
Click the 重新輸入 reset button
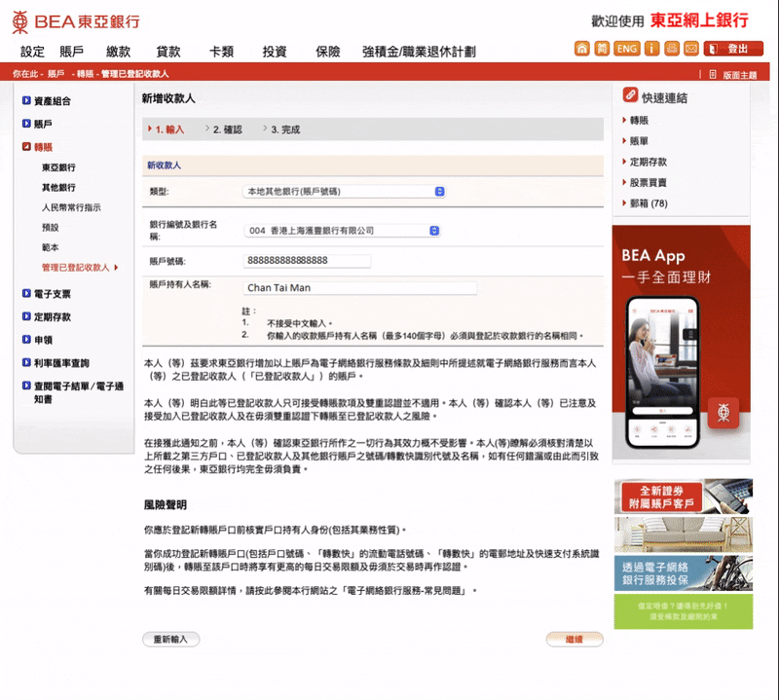point(171,640)
